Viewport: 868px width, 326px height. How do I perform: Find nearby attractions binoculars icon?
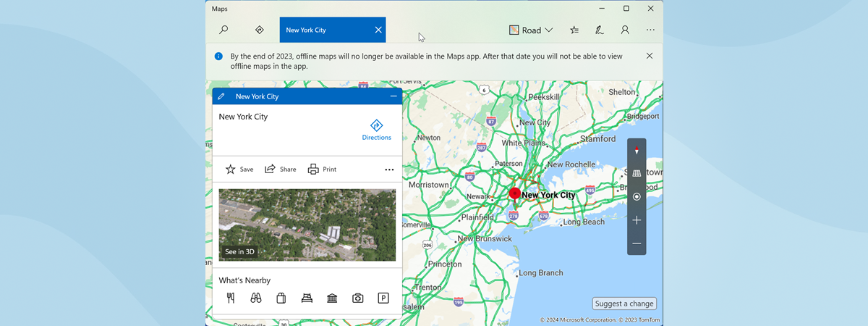[256, 298]
